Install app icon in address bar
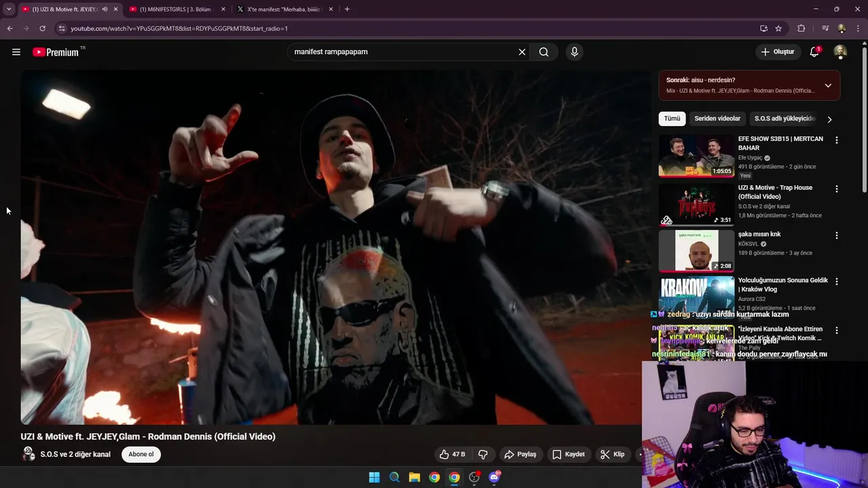This screenshot has height=488, width=868. (764, 28)
